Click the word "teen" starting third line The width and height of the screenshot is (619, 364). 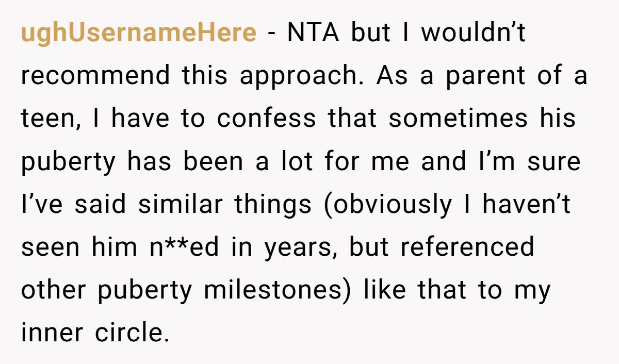click(x=47, y=119)
